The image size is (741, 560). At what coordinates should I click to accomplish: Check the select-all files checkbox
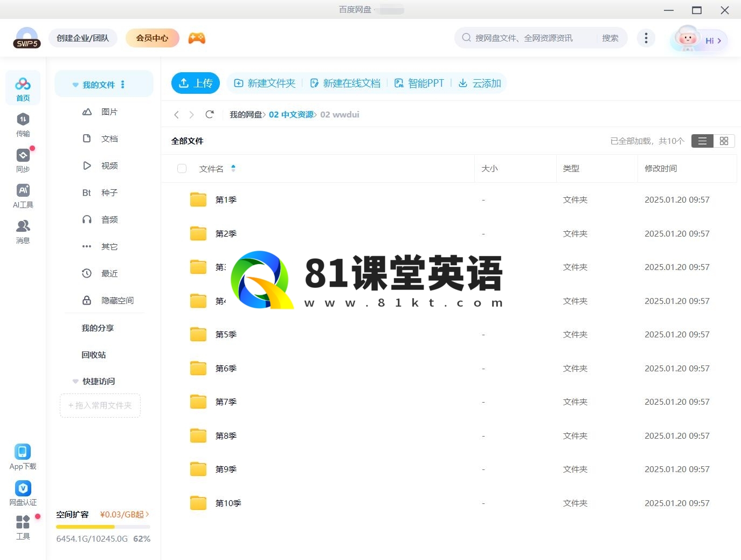pyautogui.click(x=182, y=169)
